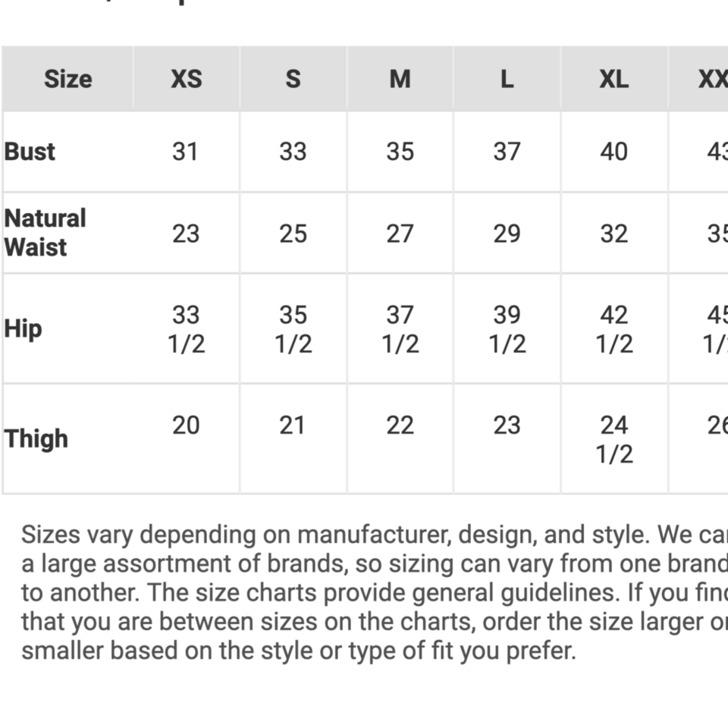This screenshot has width=728, height=728.
Task: Select the Thigh row label
Action: click(x=36, y=438)
